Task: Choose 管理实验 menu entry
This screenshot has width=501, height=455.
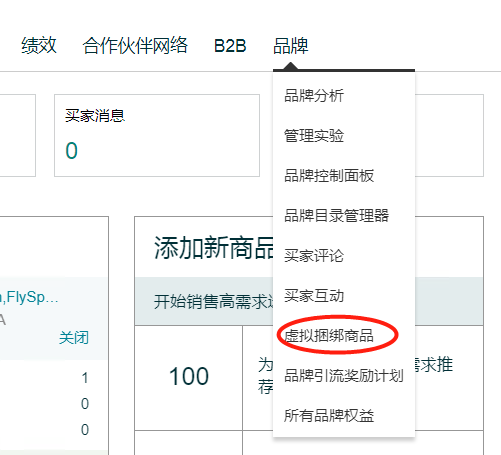Action: (314, 136)
